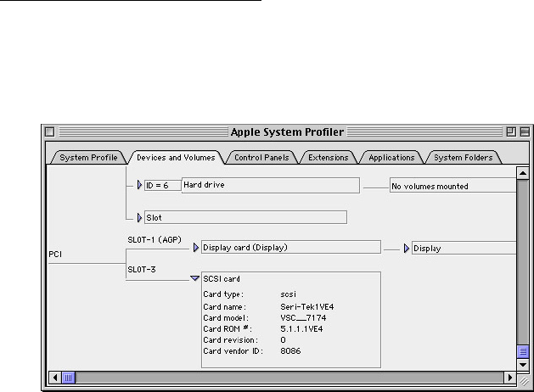Click the Display card (Display) label

pyautogui.click(x=245, y=248)
